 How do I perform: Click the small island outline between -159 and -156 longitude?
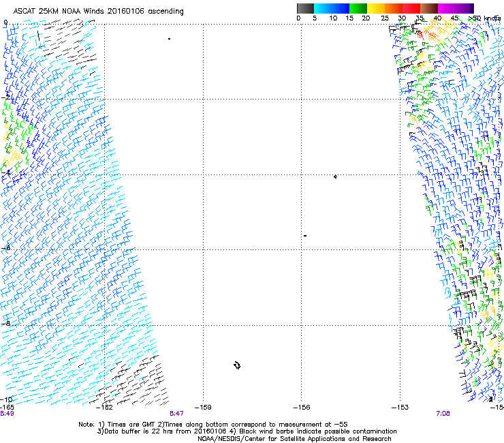point(237,365)
